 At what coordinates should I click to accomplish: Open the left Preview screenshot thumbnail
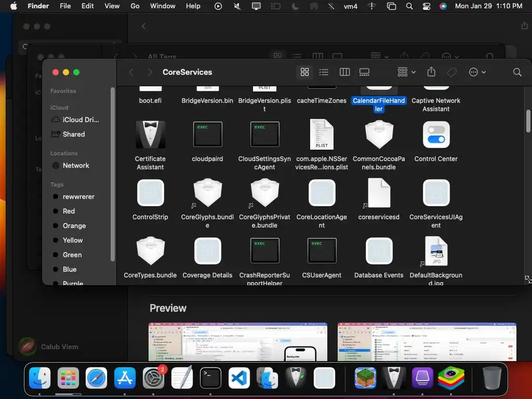238,342
